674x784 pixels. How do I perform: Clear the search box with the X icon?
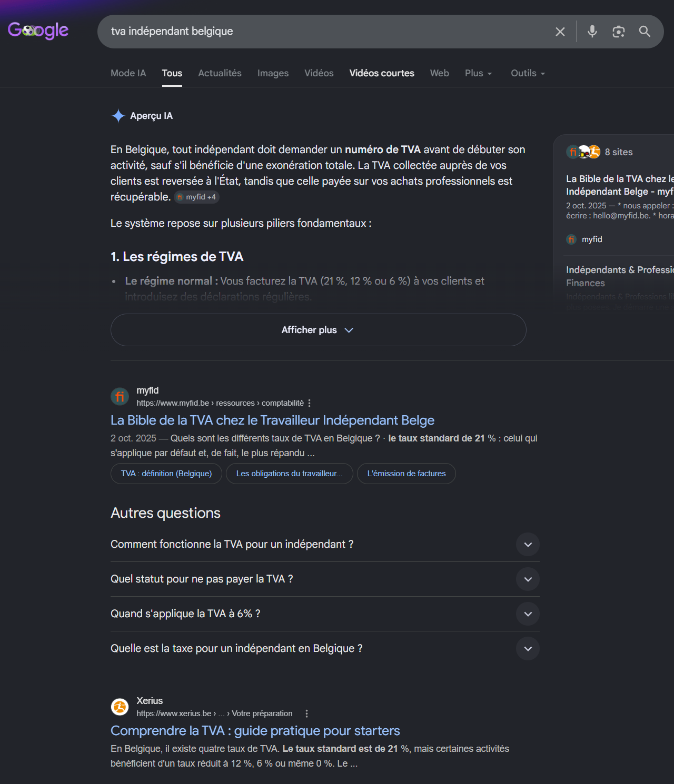[x=560, y=32]
